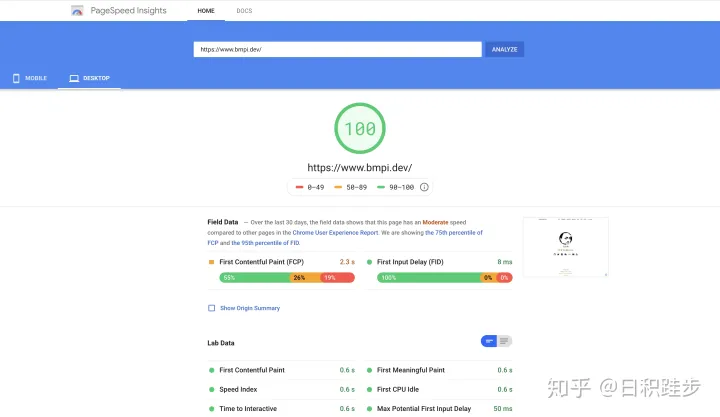Click the mobile phone icon
Image resolution: width=720 pixels, height=417 pixels.
click(x=16, y=78)
